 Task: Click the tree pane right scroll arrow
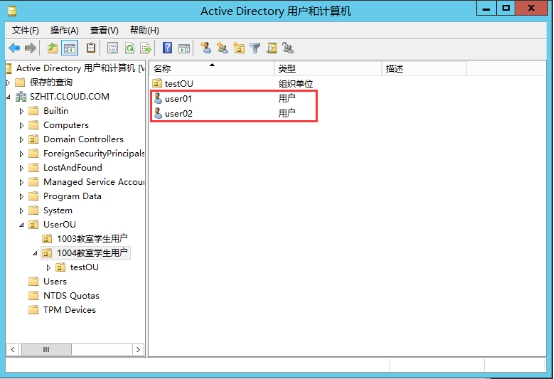[138, 349]
